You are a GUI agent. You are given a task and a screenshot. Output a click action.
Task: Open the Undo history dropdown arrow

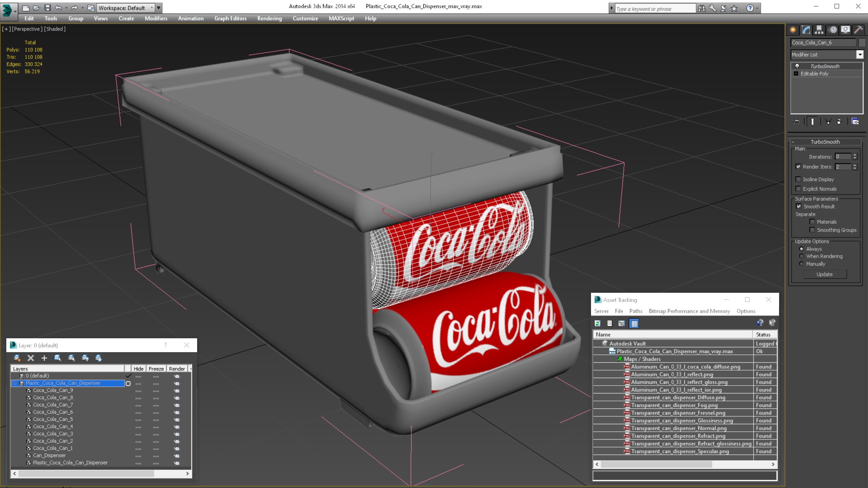pos(66,8)
